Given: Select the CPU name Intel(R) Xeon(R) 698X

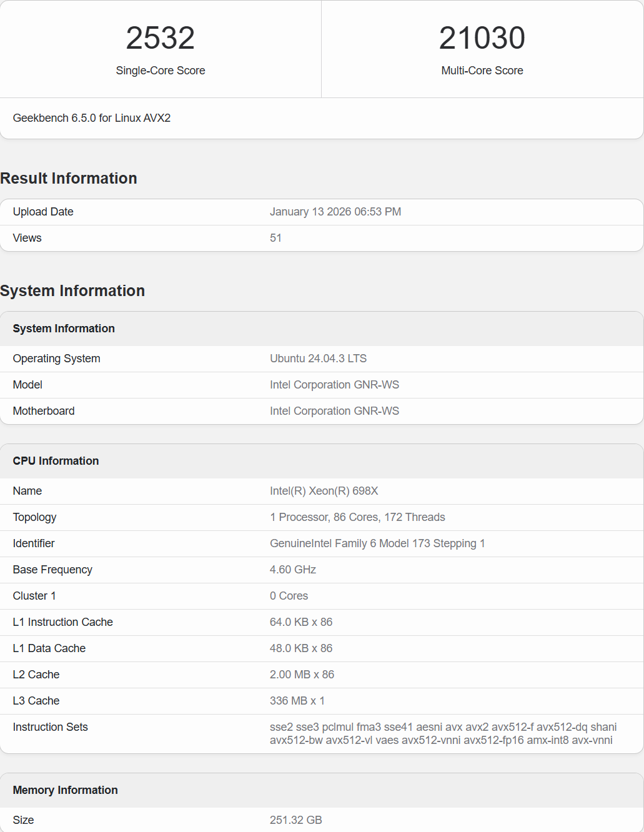Looking at the screenshot, I should [x=324, y=490].
